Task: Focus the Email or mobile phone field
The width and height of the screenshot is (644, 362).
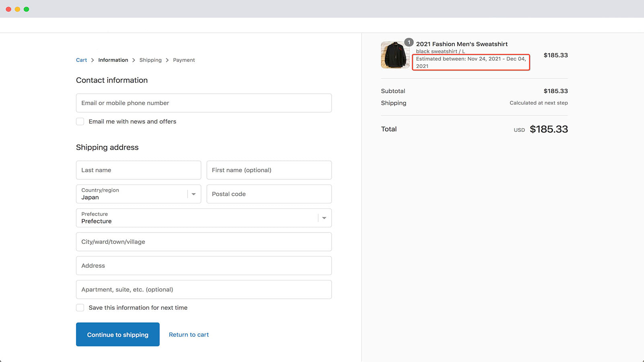Action: coord(204,103)
